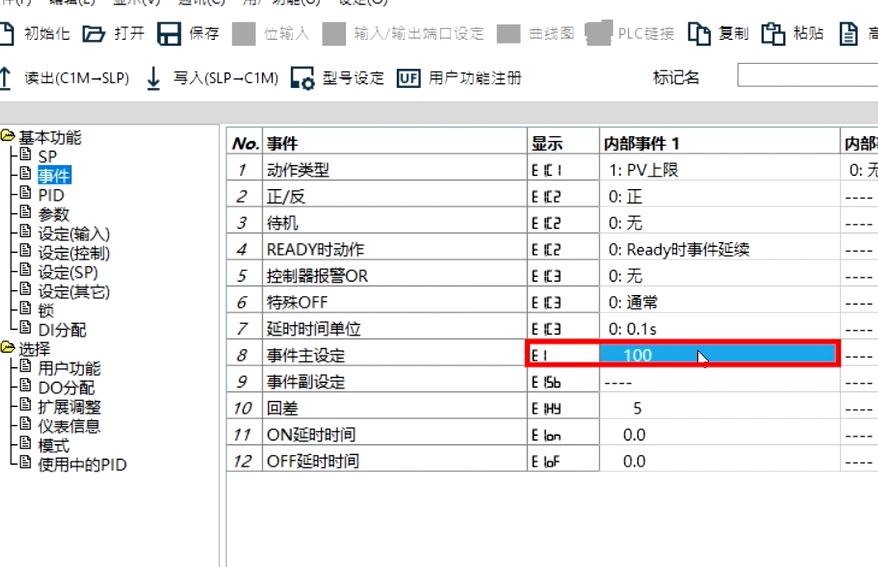
Task: Open 用户功能注册 (UF) registration
Action: (x=459, y=78)
